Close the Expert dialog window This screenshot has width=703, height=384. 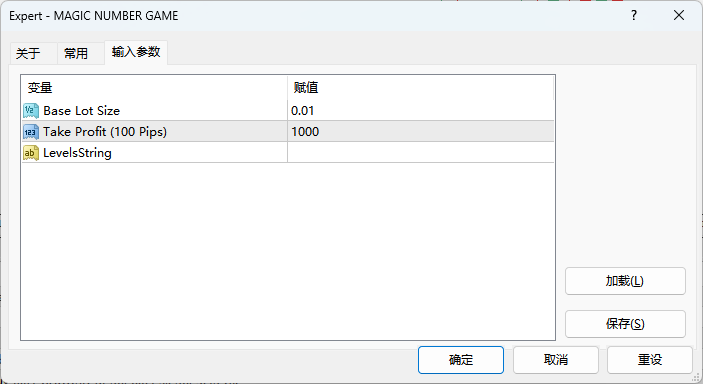(679, 16)
